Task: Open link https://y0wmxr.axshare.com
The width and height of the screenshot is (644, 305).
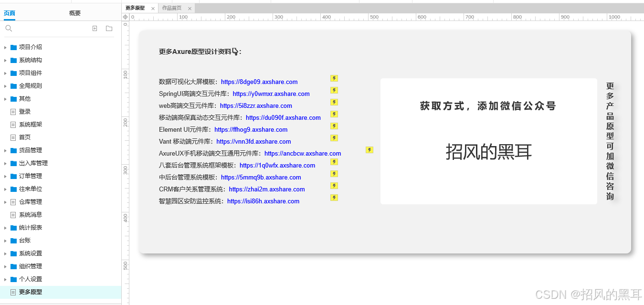Action: pos(271,94)
